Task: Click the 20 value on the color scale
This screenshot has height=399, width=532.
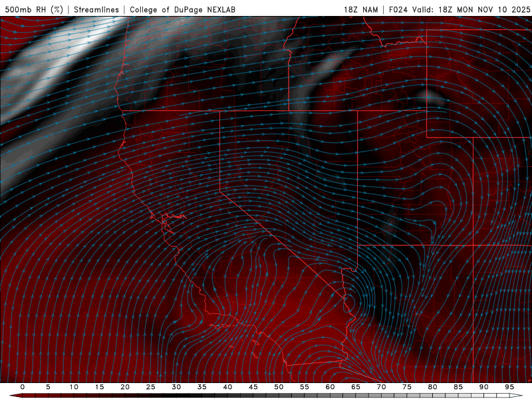Action: click(125, 387)
